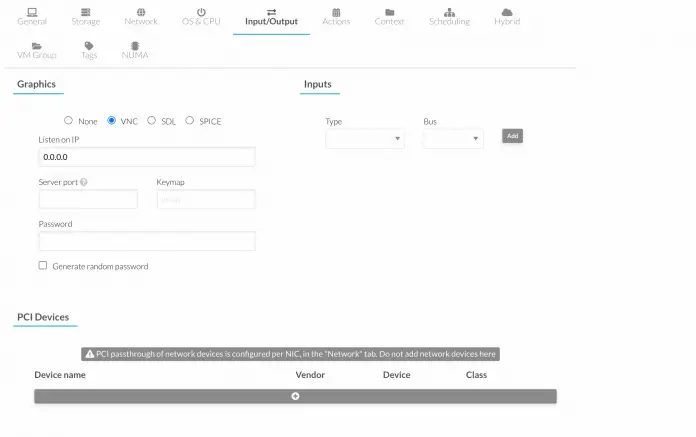This screenshot has width=696, height=437.
Task: Click the Hybrid cloud icon
Action: click(507, 12)
